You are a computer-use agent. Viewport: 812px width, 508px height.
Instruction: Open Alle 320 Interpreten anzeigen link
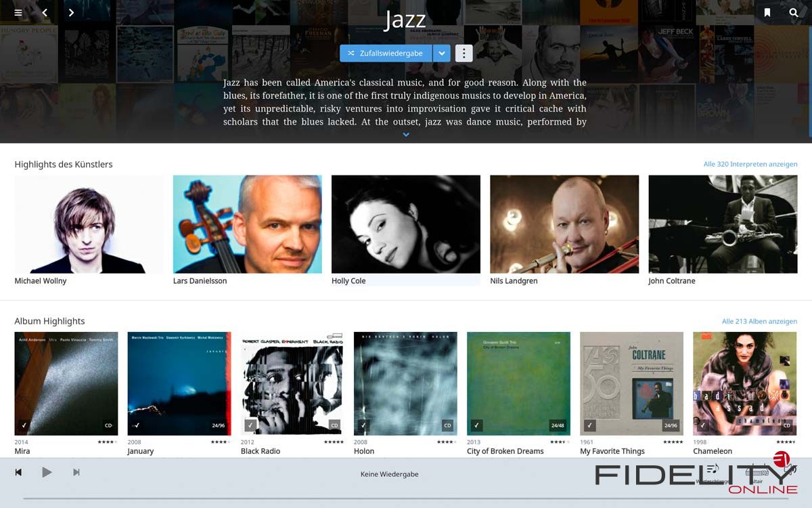click(x=750, y=165)
